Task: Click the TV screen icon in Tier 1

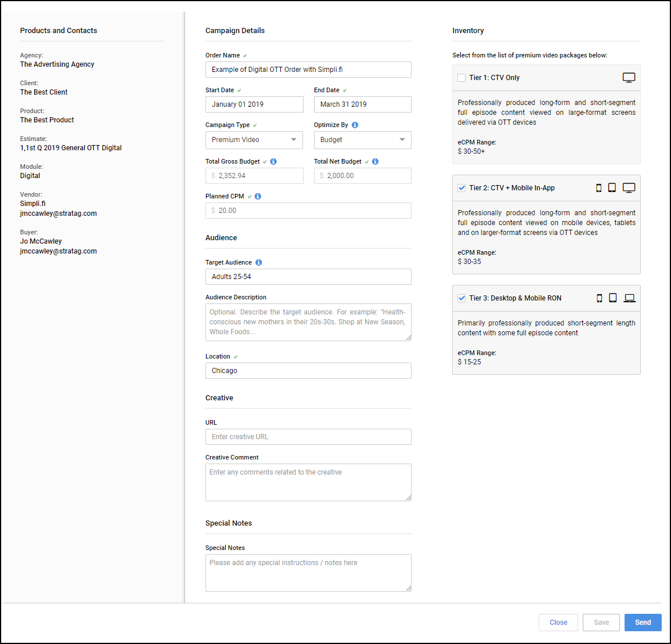Action: coord(629,77)
